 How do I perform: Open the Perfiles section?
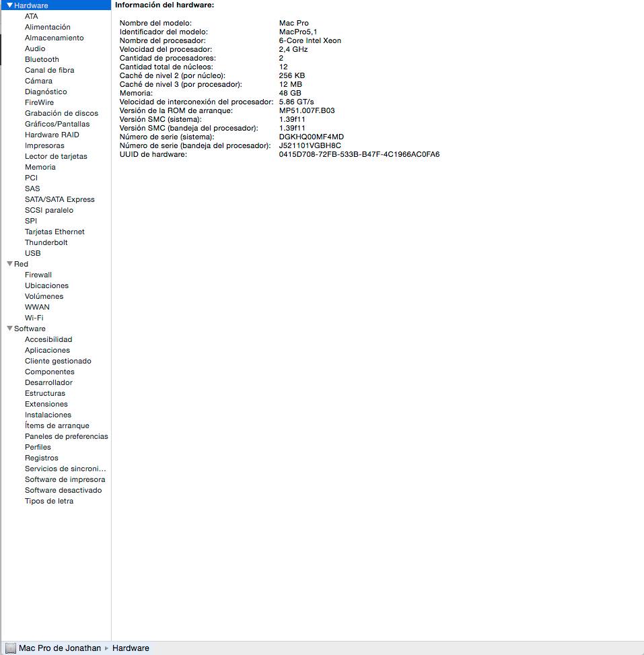pyautogui.click(x=38, y=448)
